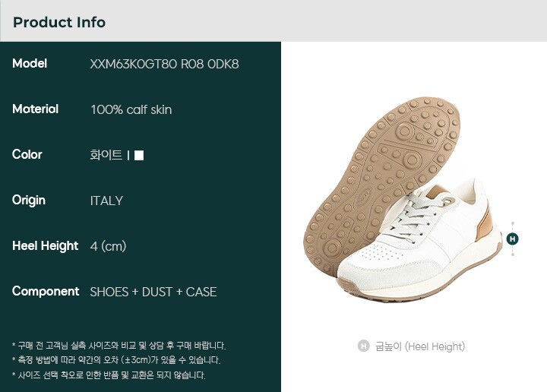Screen dimensions: 547x392
Task: Click the white sneaker product image
Action: click(419, 241)
